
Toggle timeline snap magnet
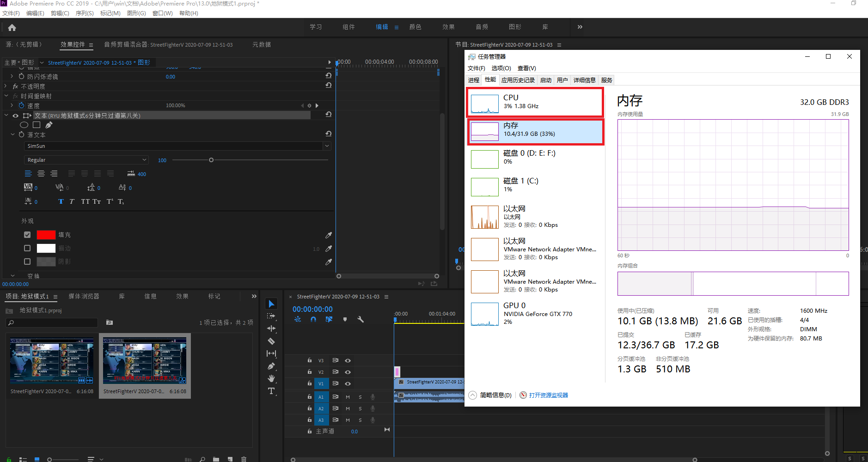(x=313, y=319)
